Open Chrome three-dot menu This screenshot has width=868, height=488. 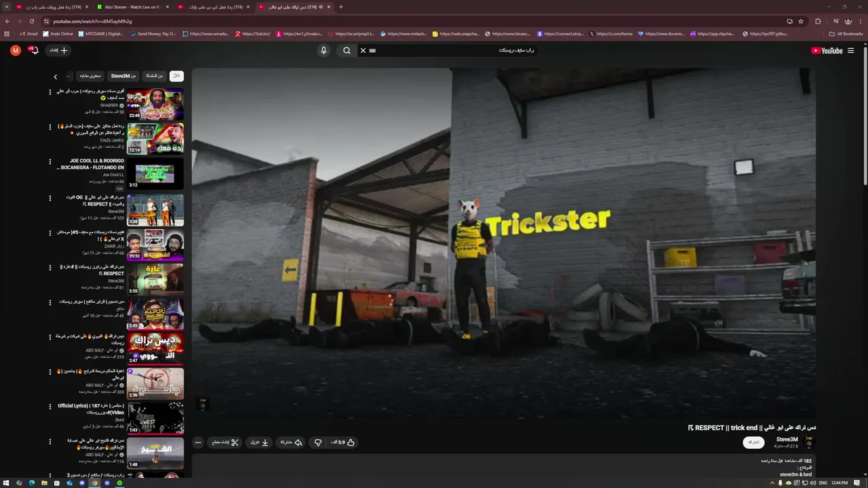pyautogui.click(x=860, y=21)
